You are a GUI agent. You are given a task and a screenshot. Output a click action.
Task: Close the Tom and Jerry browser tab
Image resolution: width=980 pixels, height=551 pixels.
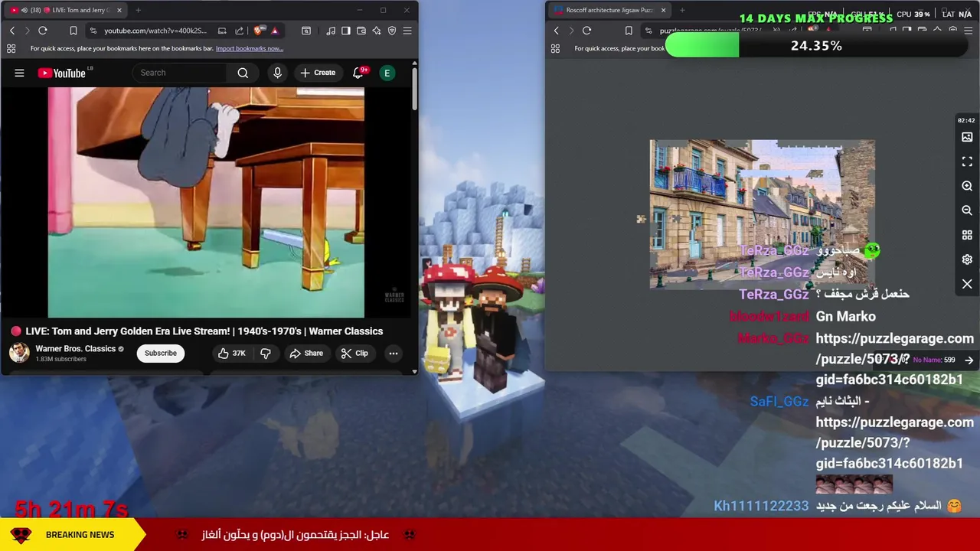point(119,10)
